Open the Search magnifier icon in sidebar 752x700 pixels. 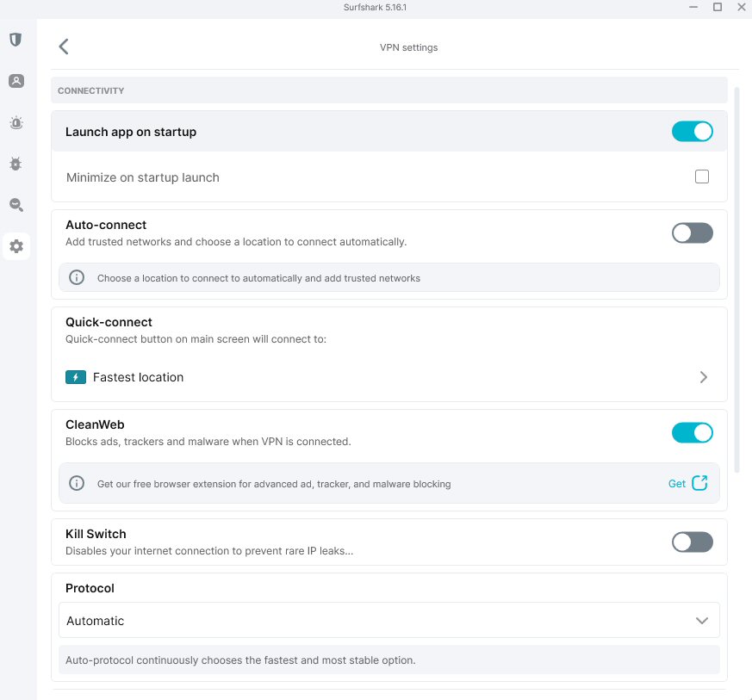16,205
